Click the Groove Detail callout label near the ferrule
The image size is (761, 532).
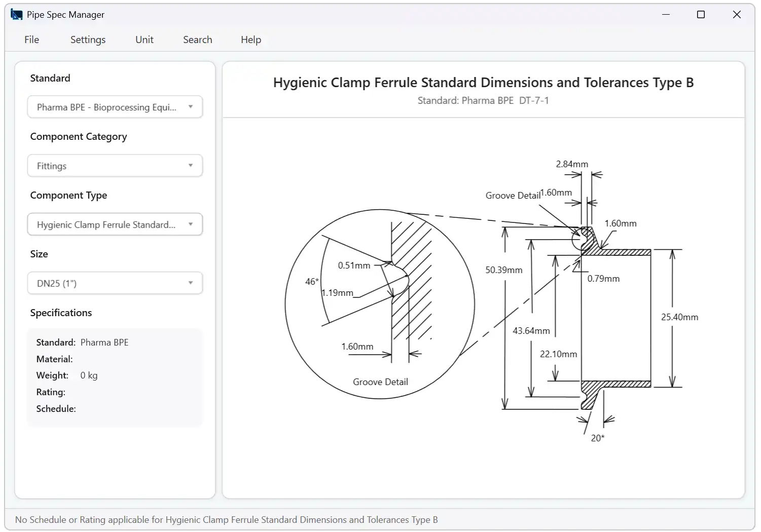point(513,196)
